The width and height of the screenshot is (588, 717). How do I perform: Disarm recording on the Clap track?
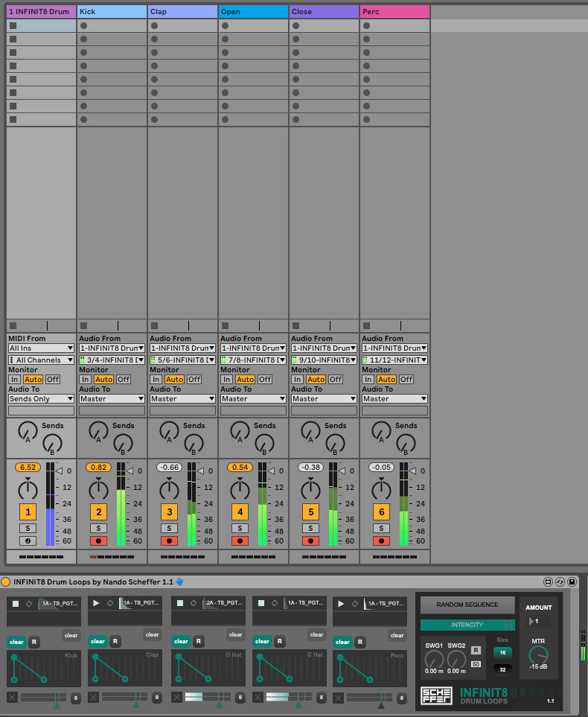tap(169, 541)
